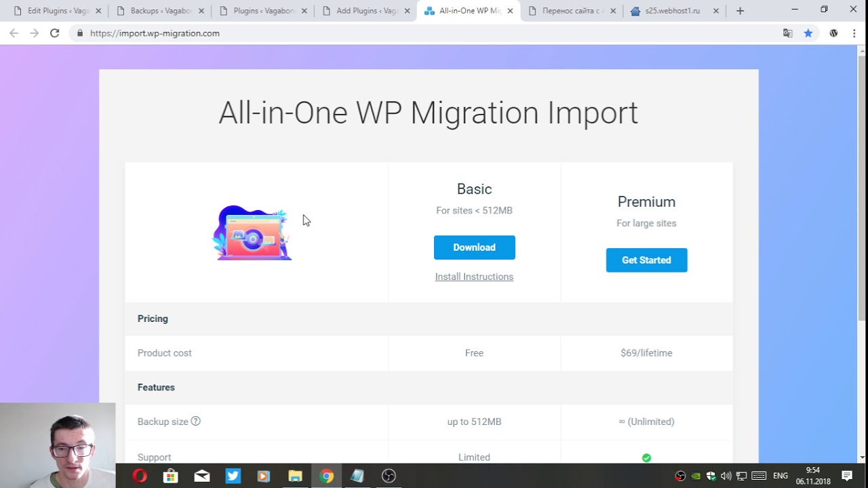Go back to the previous page
The image size is (868, 488).
[x=14, y=33]
